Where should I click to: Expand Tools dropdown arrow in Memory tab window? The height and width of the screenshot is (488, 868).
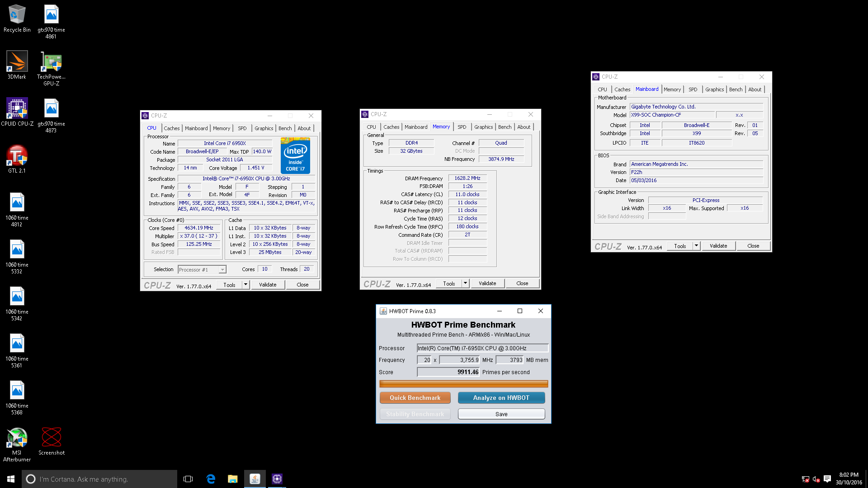pos(465,283)
